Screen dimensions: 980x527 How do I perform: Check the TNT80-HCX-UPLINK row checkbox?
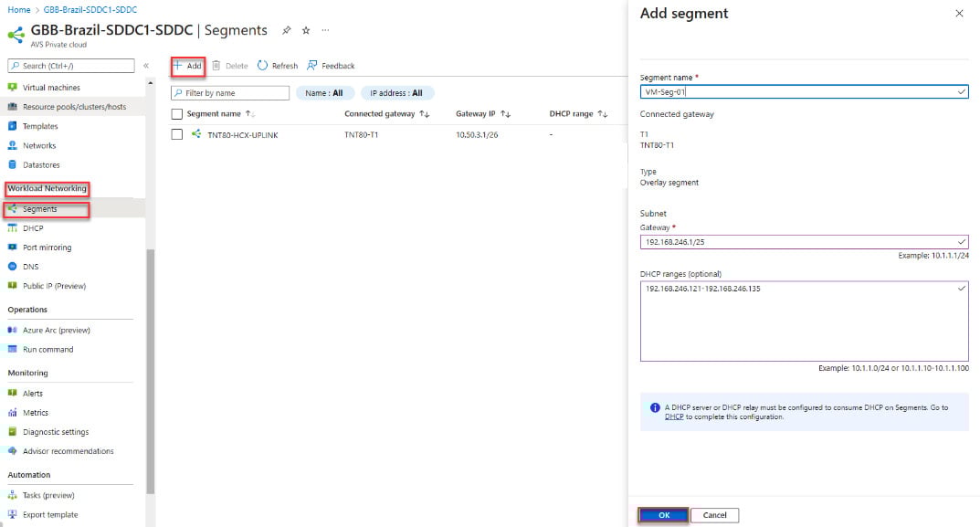[x=177, y=134]
